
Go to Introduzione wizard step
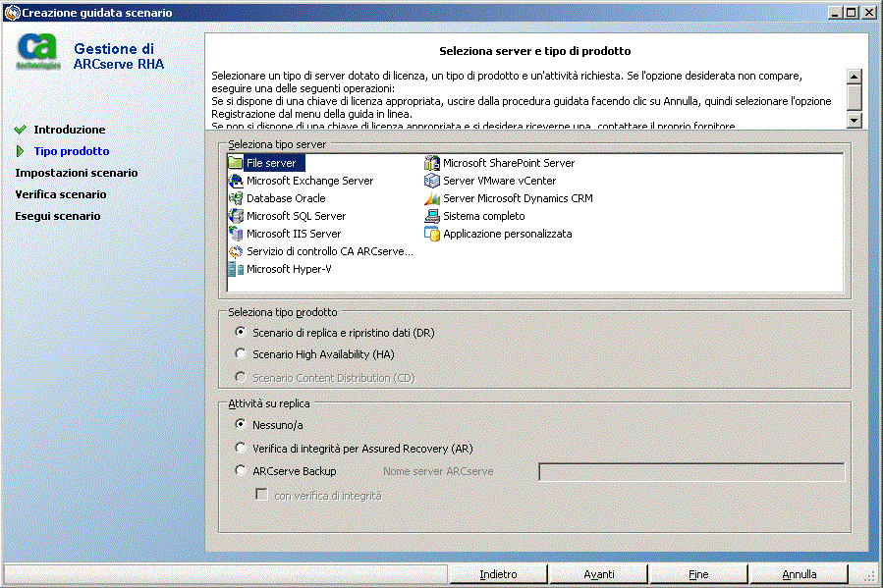tap(70, 130)
